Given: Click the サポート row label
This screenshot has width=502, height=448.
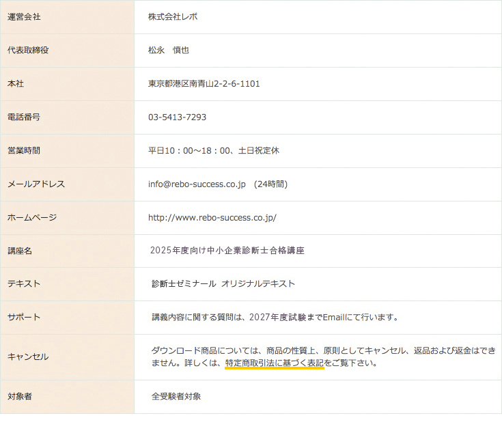Looking at the screenshot, I should point(24,317).
